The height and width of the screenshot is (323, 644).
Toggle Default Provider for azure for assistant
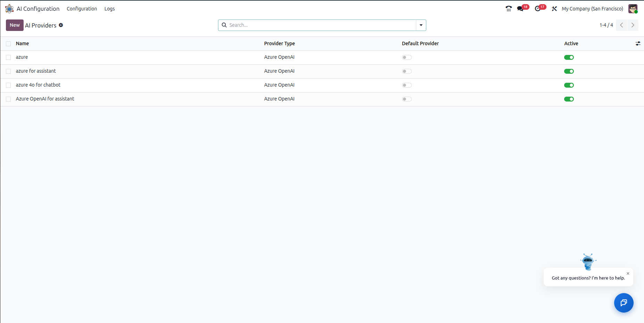tap(407, 71)
